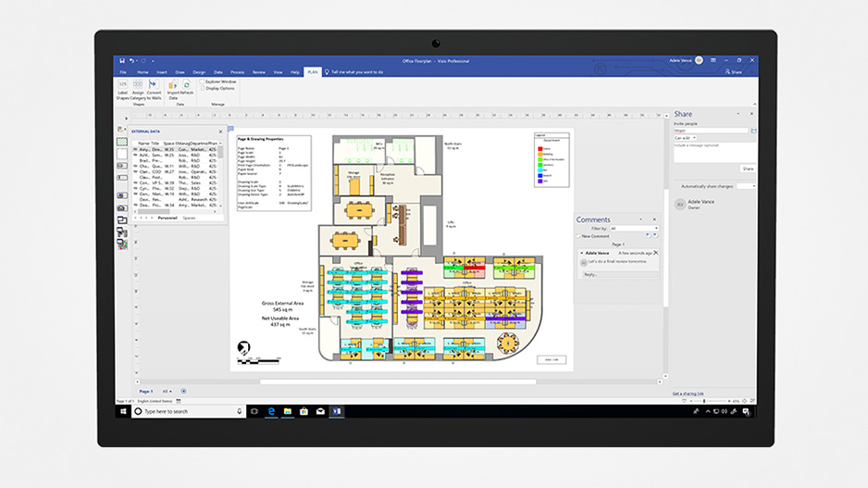Click the Label Shapes icon
This screenshot has height=488, width=868.
click(123, 85)
